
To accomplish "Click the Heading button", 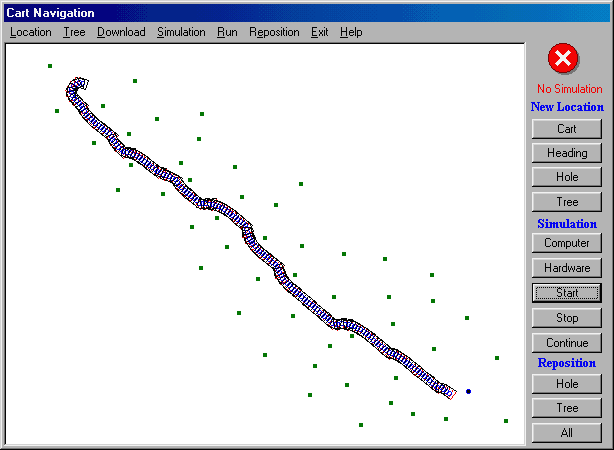I will 567,153.
